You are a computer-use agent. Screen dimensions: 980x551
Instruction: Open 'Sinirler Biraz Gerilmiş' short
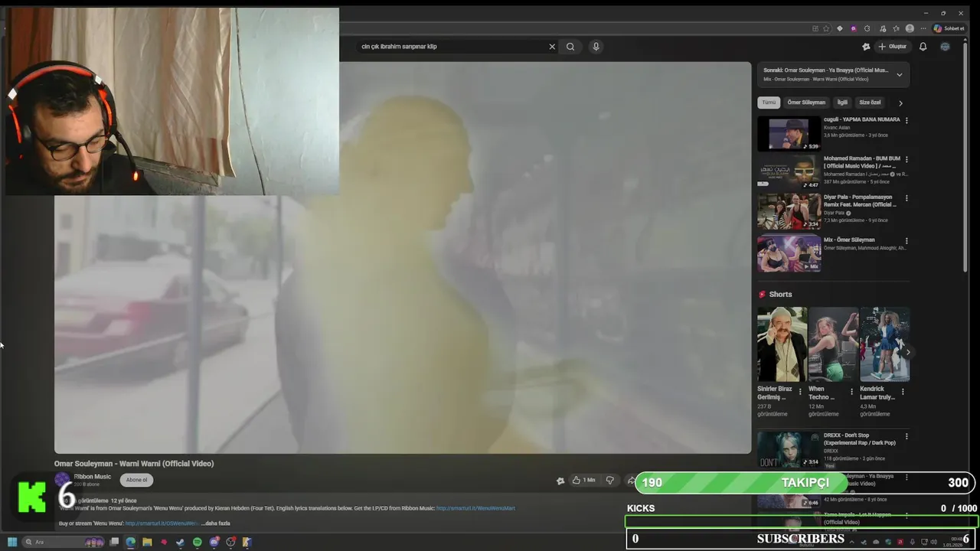coord(782,344)
